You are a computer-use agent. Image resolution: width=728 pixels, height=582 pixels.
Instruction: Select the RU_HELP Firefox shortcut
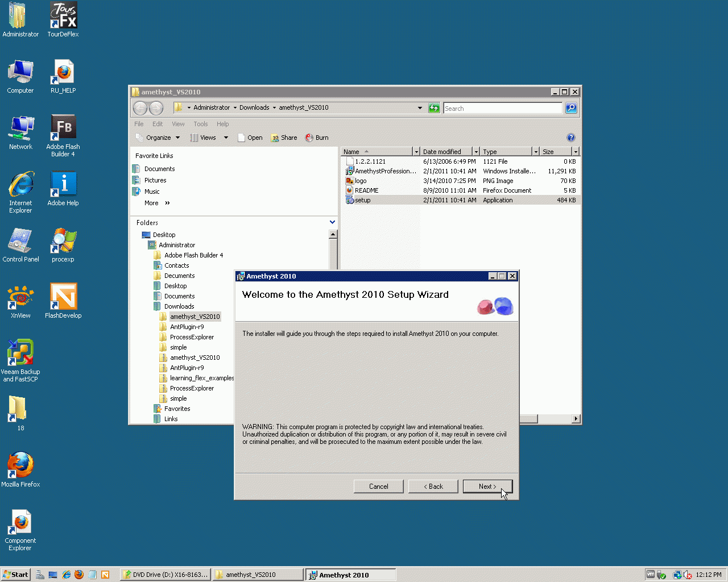(63, 76)
